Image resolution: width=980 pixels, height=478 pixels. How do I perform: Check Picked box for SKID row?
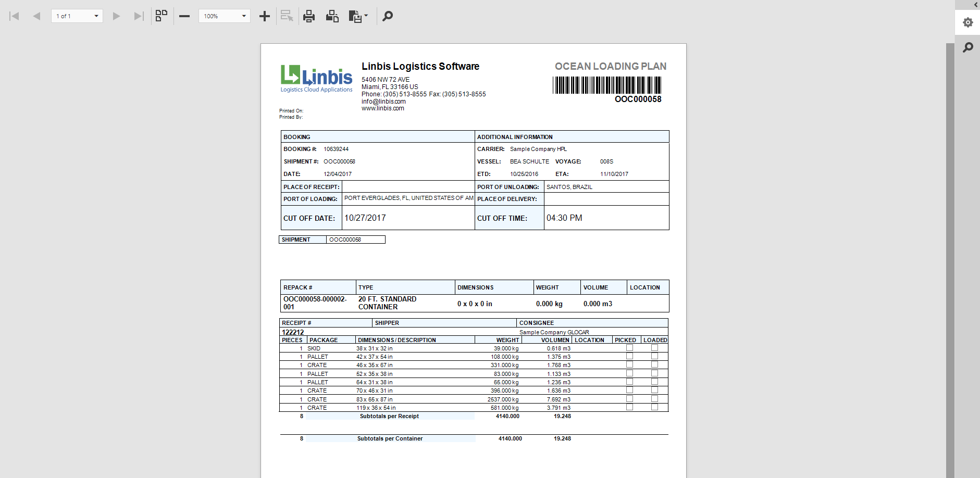tap(629, 348)
